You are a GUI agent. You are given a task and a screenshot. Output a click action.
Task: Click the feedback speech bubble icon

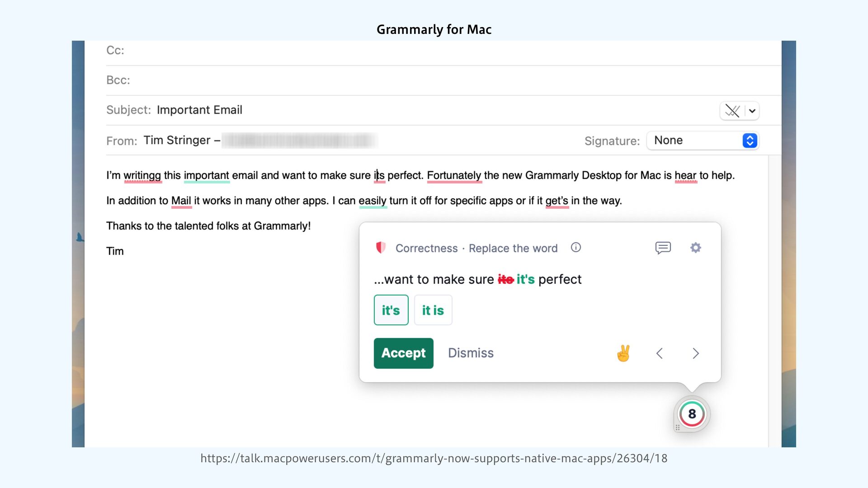point(663,248)
